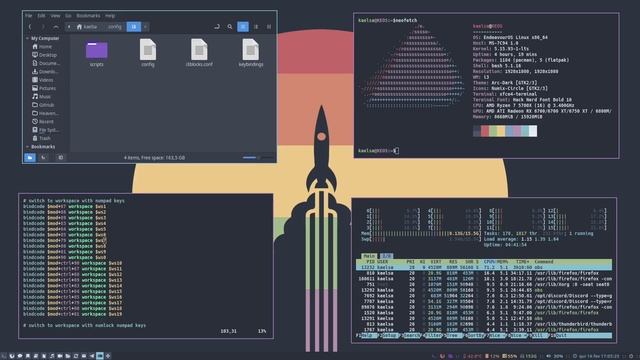Open Downloads in the sidebar

(x=45, y=71)
